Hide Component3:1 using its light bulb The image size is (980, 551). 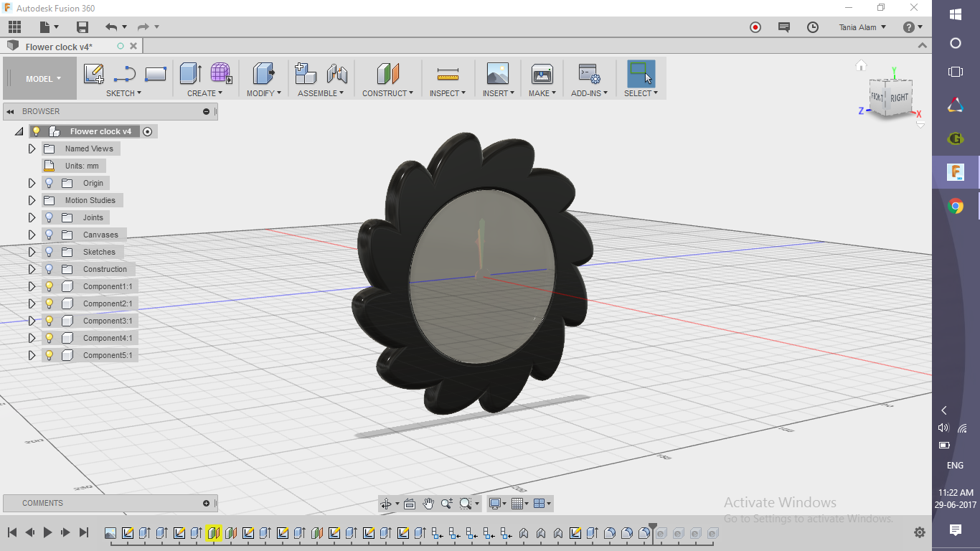(49, 321)
